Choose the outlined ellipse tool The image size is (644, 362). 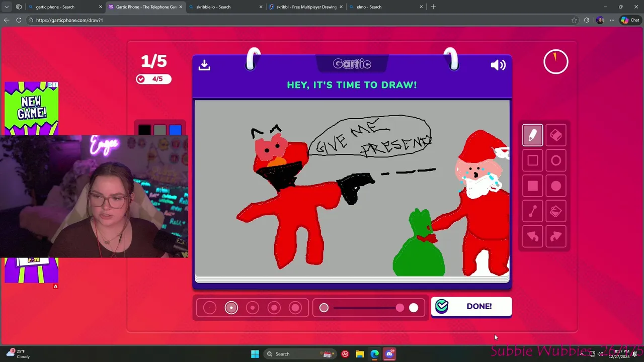[x=556, y=160]
